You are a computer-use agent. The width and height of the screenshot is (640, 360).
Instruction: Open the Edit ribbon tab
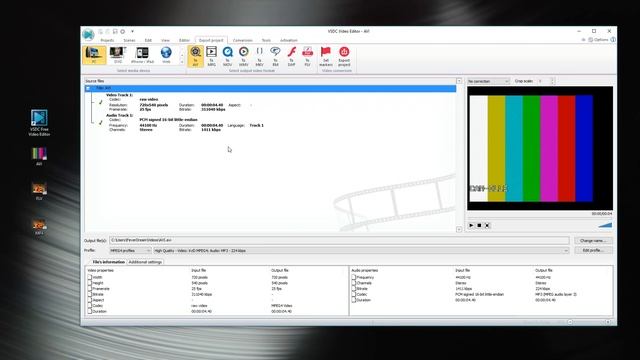pos(148,40)
